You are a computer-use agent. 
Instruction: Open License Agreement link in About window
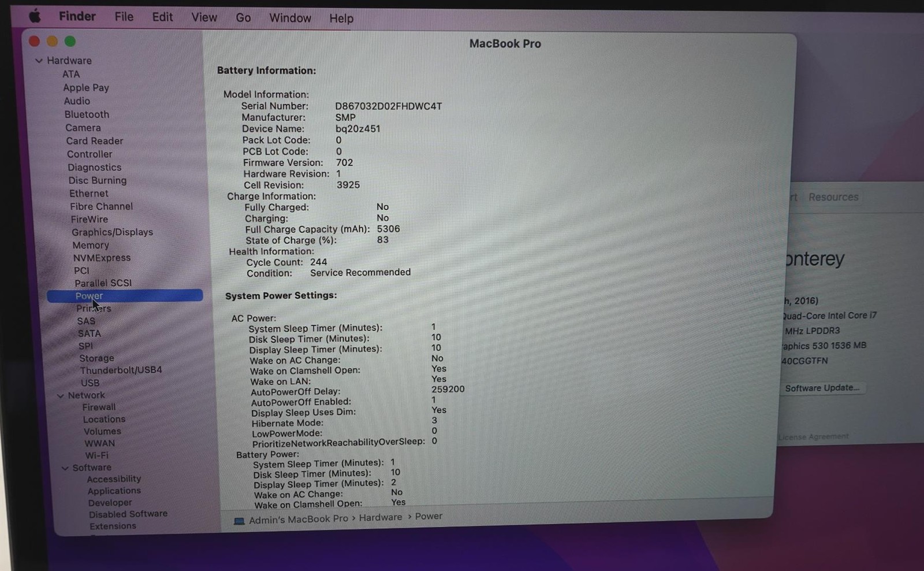point(813,436)
